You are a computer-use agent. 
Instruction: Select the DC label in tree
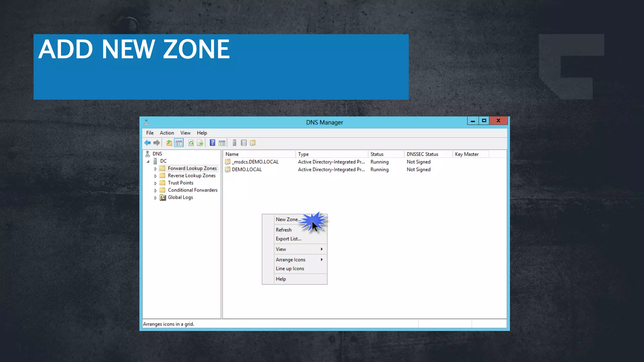click(164, 161)
